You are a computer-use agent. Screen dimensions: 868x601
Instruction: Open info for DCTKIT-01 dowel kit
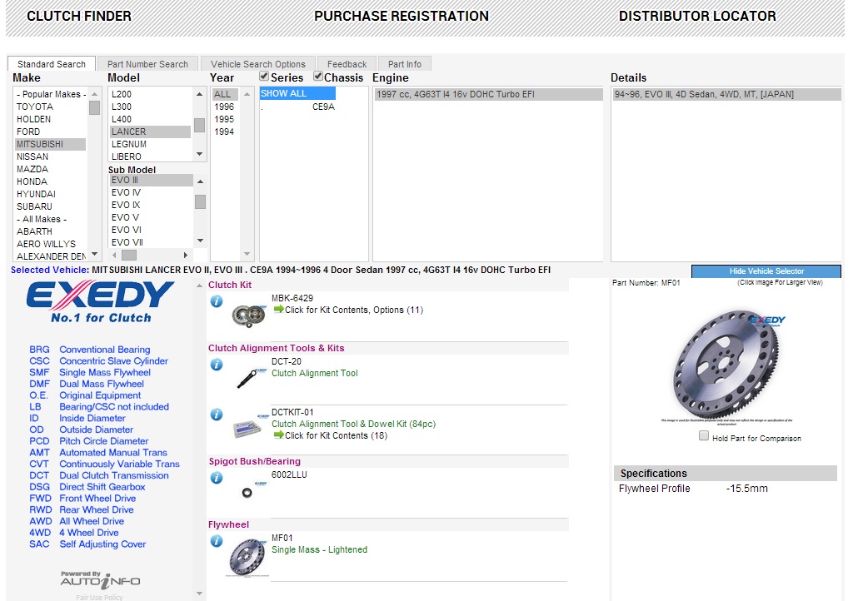pos(217,415)
